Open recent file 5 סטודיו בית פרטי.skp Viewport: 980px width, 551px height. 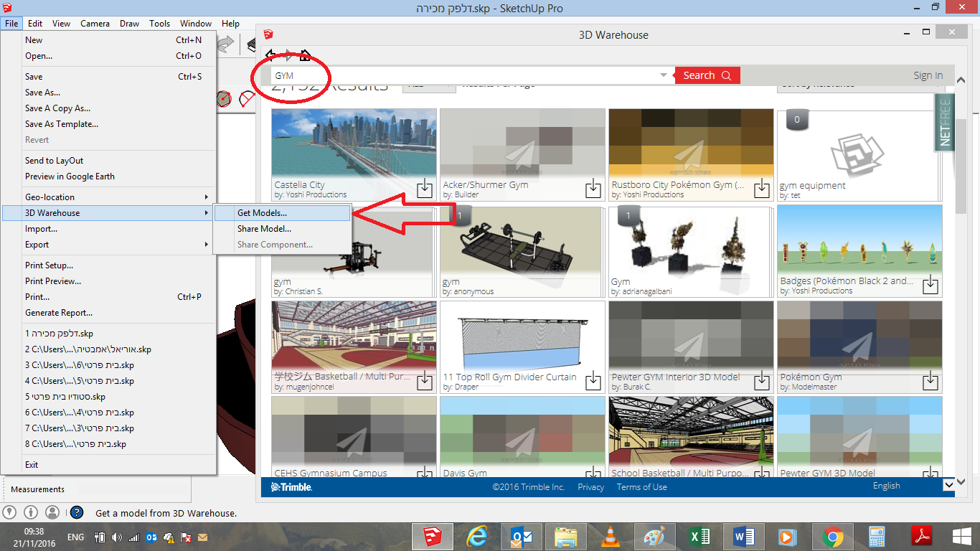pyautogui.click(x=109, y=397)
